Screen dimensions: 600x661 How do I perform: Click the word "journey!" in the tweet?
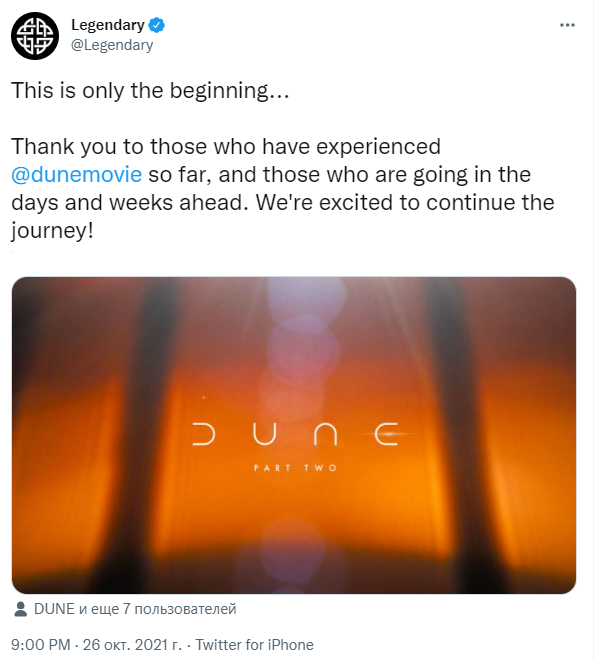point(58,230)
